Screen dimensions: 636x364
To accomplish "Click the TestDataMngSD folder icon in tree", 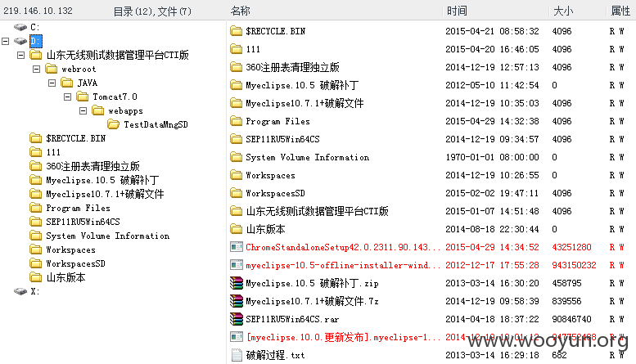I will (x=113, y=124).
